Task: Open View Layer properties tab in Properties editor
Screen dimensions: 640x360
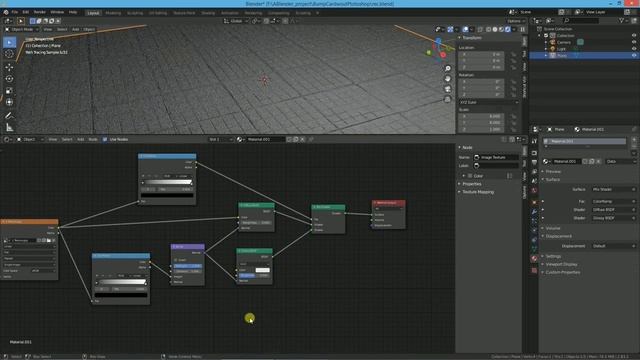Action: point(534,172)
